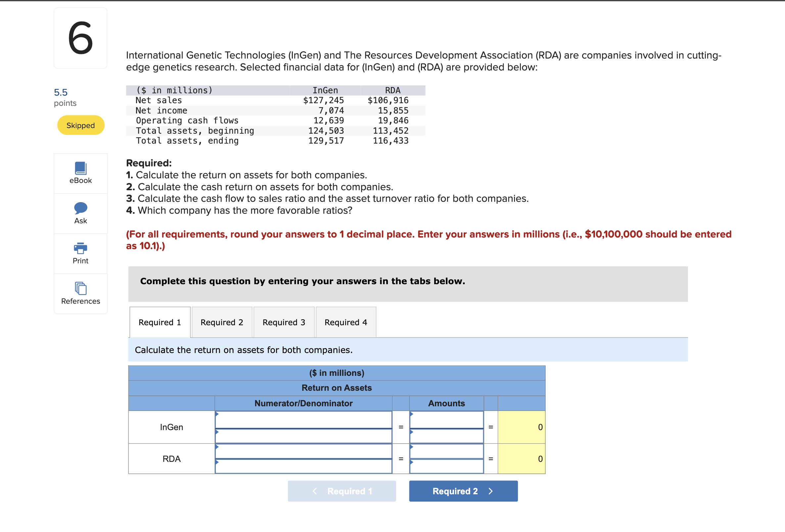785x532 pixels.
Task: Open InGen numerator dropdown cell
Action: tap(303, 420)
